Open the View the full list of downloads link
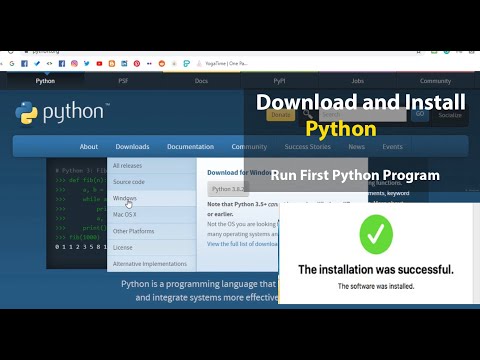Viewport: 480px width, 360px height. click(242, 244)
